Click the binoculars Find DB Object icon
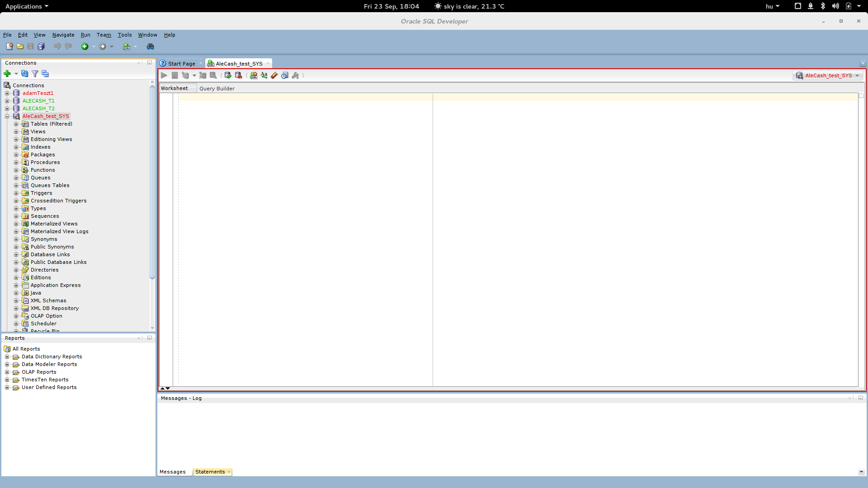The image size is (868, 488). pos(151,47)
